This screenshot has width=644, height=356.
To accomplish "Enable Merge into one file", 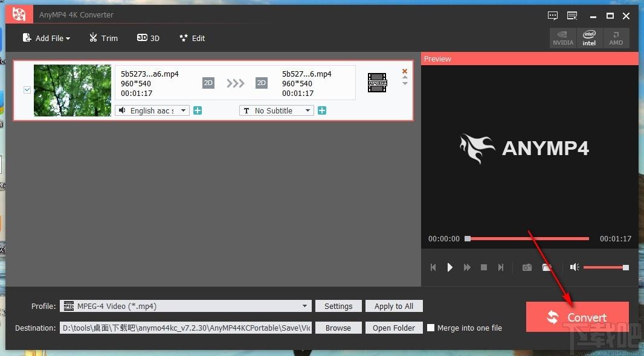I will pyautogui.click(x=431, y=328).
